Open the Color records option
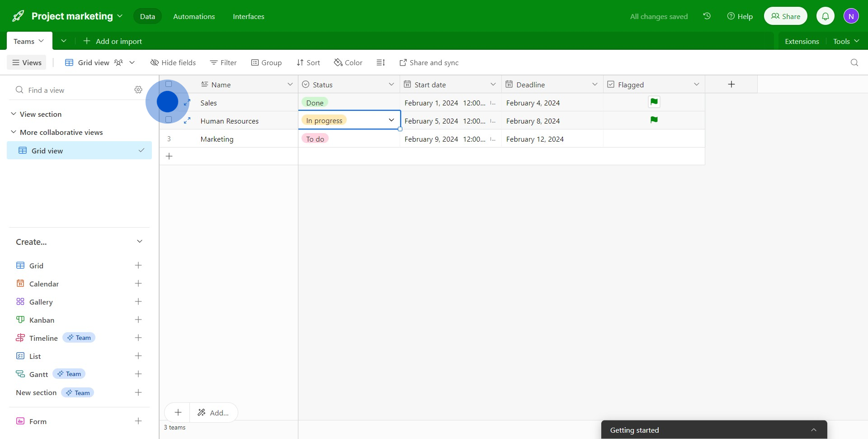 pos(348,62)
